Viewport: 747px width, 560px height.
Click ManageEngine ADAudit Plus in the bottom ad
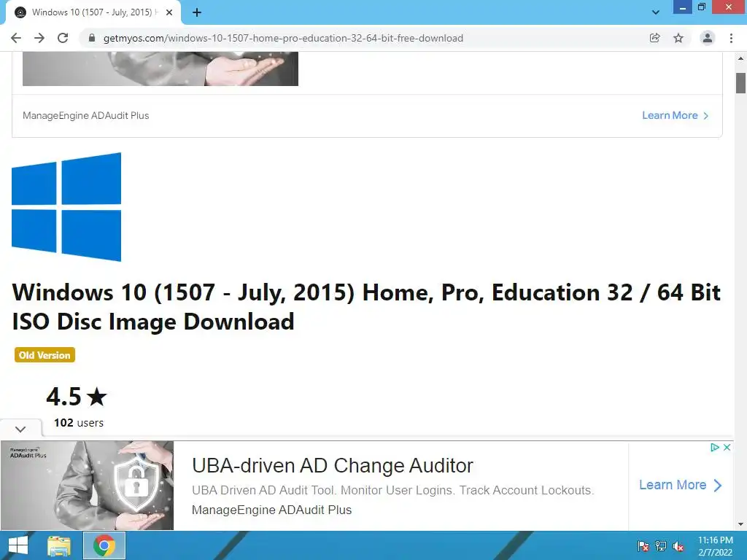point(271,510)
